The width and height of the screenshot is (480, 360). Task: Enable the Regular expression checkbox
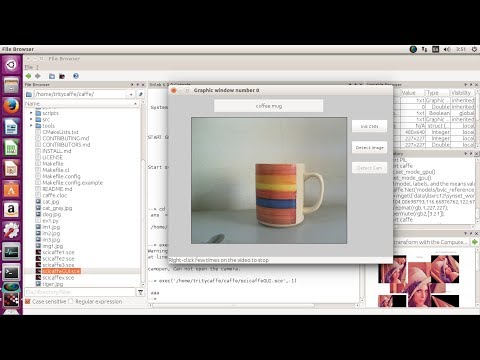(x=71, y=301)
